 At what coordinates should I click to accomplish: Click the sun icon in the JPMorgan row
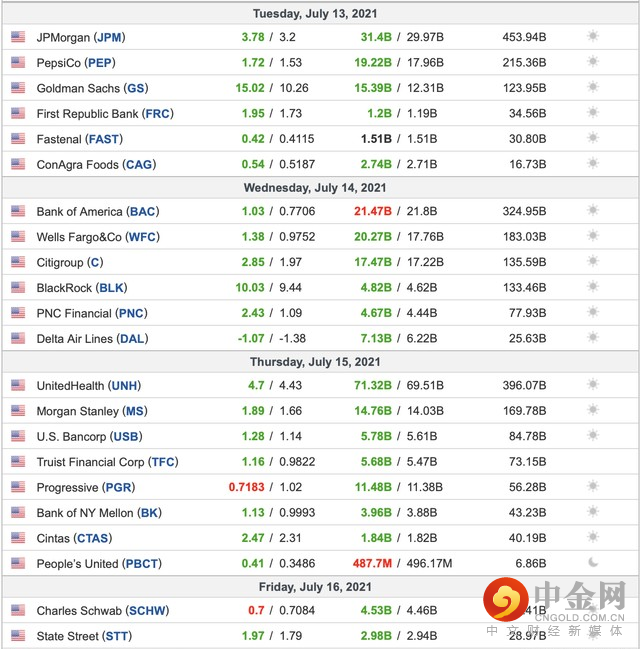593,36
